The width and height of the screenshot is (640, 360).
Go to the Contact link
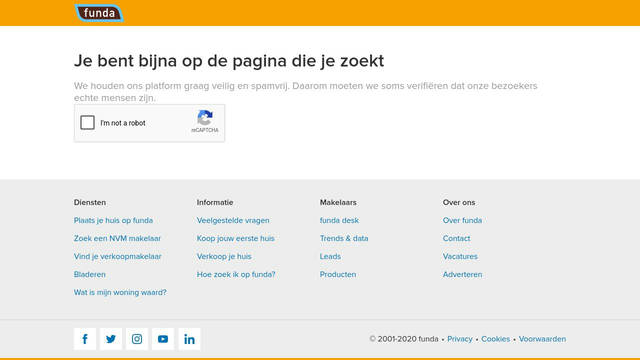click(456, 238)
